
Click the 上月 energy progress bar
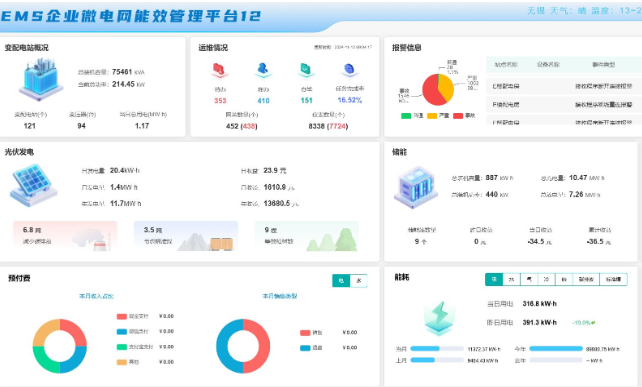437,360
